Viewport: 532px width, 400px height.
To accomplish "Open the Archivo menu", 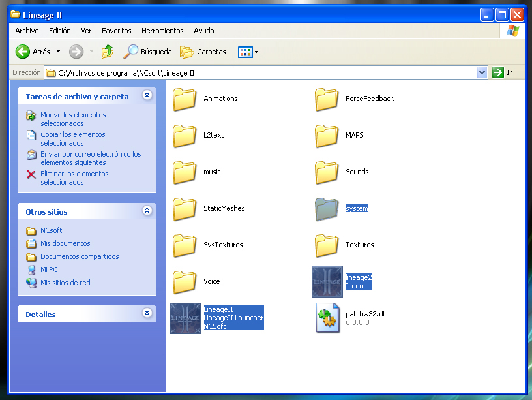I will (27, 31).
